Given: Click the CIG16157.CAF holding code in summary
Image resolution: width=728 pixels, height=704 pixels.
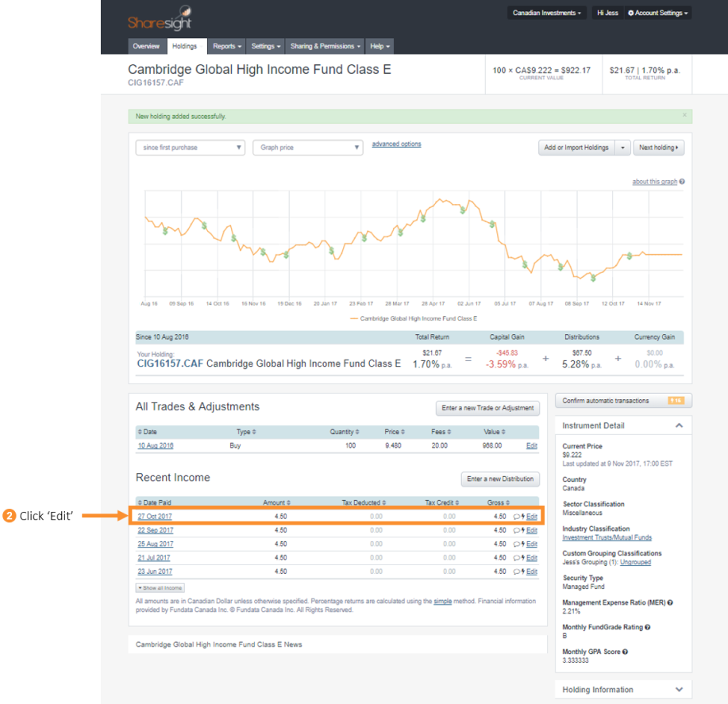Looking at the screenshot, I should tap(170, 364).
